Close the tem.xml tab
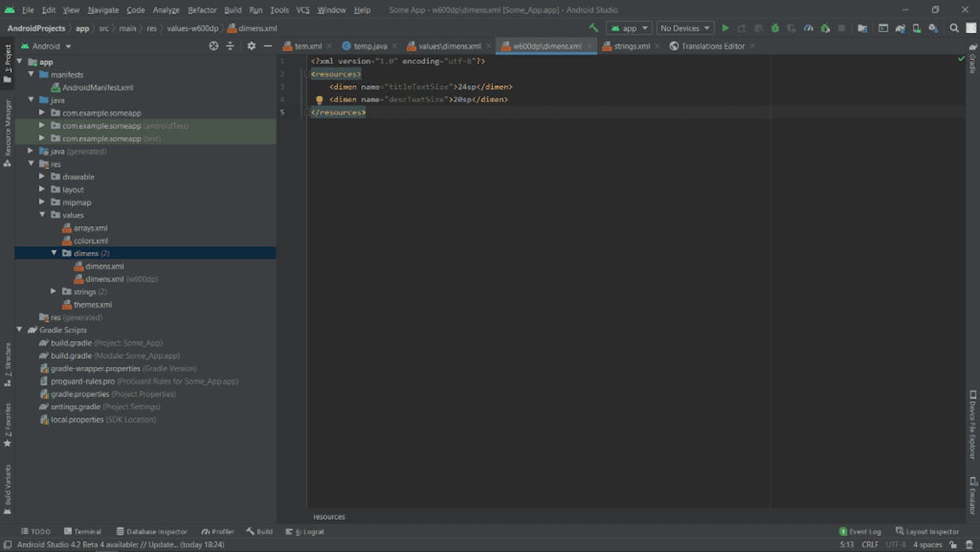The width and height of the screenshot is (980, 552). pos(329,46)
